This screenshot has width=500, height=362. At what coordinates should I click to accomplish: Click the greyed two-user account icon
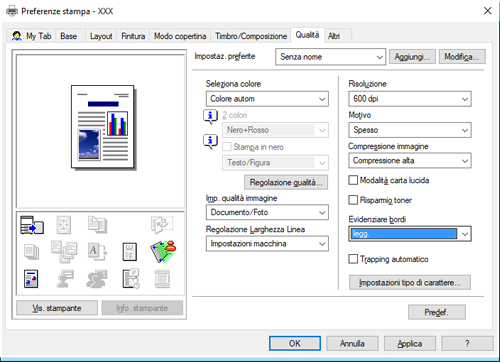click(97, 279)
